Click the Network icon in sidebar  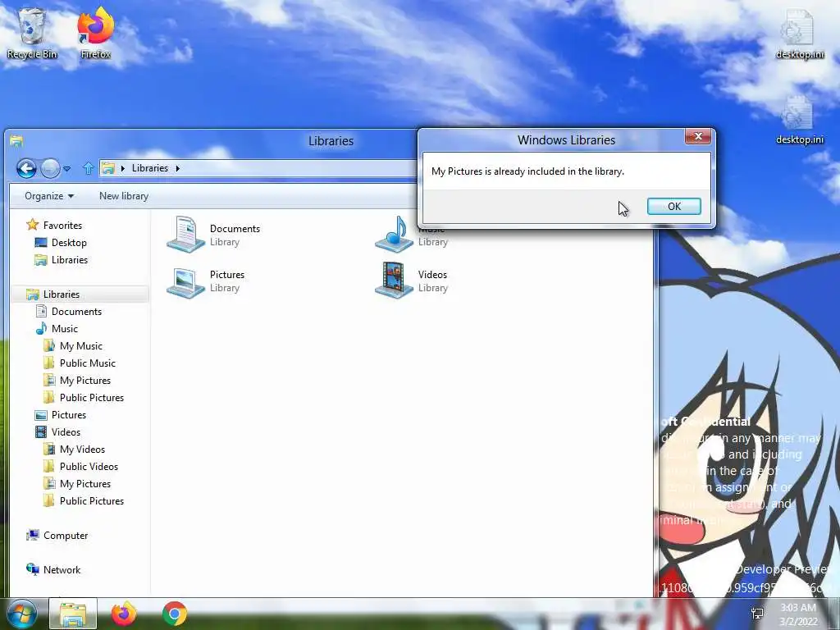pos(33,569)
